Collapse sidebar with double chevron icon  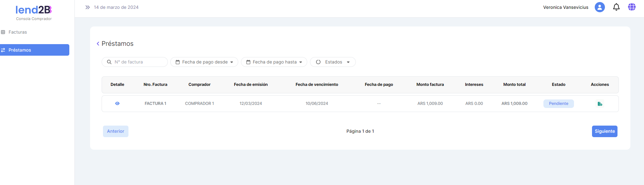(x=87, y=7)
